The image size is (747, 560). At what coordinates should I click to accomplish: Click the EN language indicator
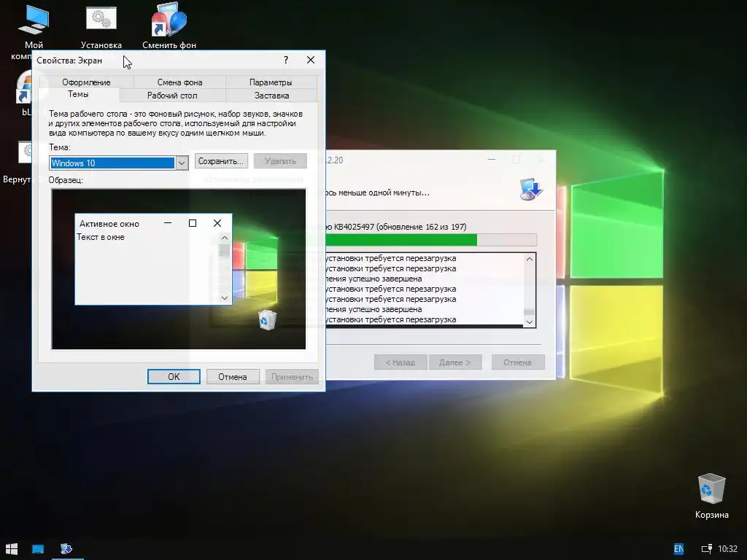[679, 548]
